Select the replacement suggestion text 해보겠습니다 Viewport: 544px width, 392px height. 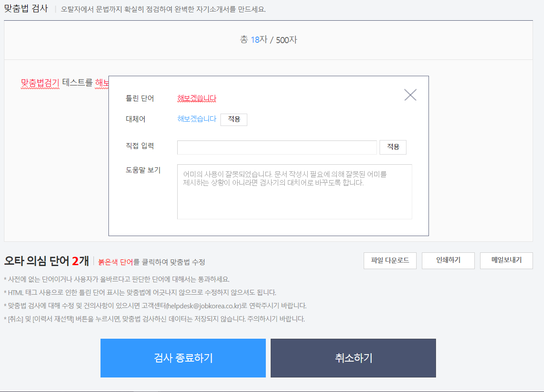click(x=196, y=119)
